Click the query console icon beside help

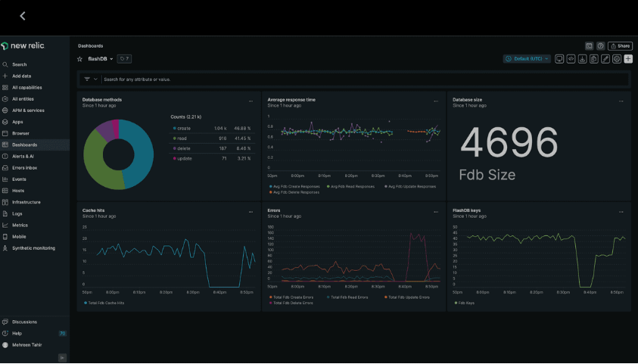[589, 46]
